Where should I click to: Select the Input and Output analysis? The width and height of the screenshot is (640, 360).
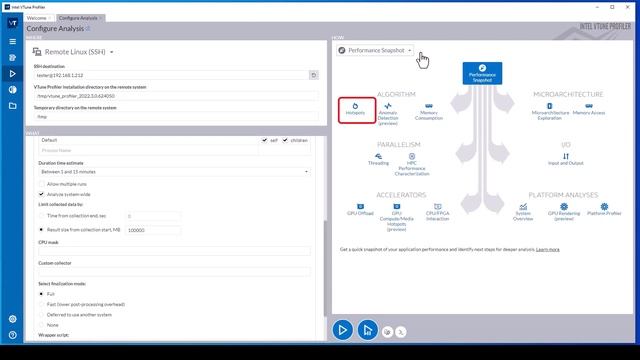(x=566, y=159)
